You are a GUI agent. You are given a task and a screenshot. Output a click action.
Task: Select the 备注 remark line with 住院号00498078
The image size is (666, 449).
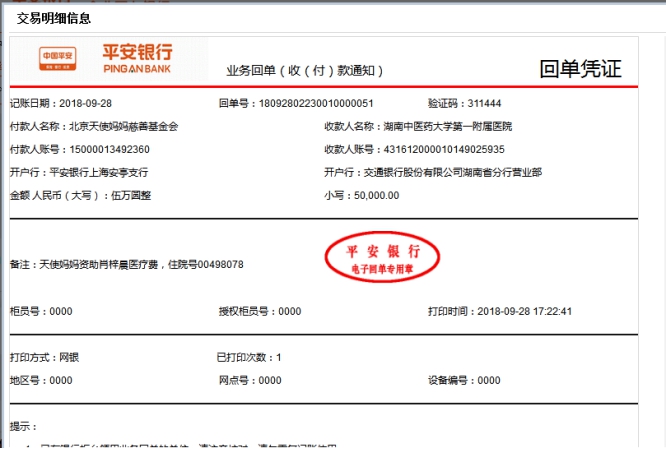tap(127, 265)
